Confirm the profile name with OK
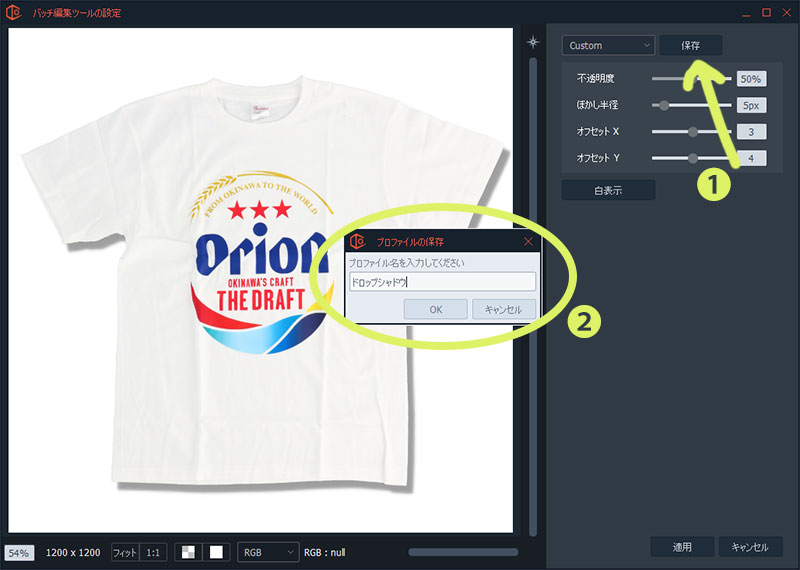Image resolution: width=800 pixels, height=570 pixels. pos(435,309)
